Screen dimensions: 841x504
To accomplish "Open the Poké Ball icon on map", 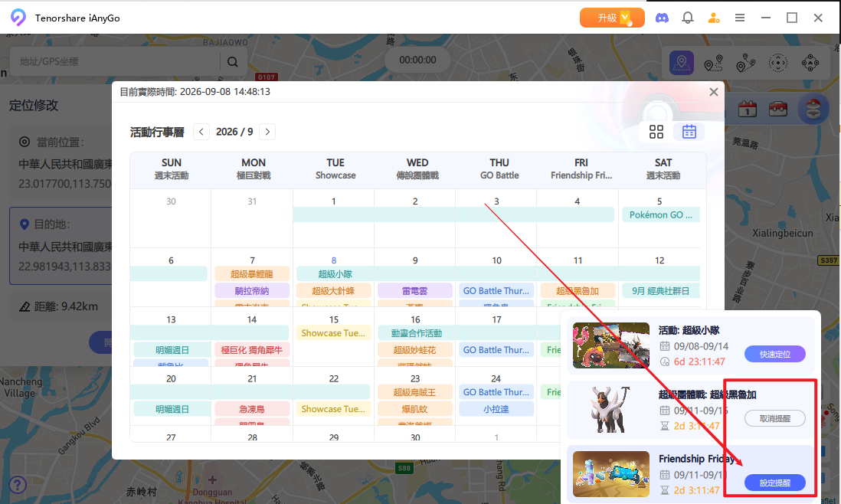I will [813, 110].
